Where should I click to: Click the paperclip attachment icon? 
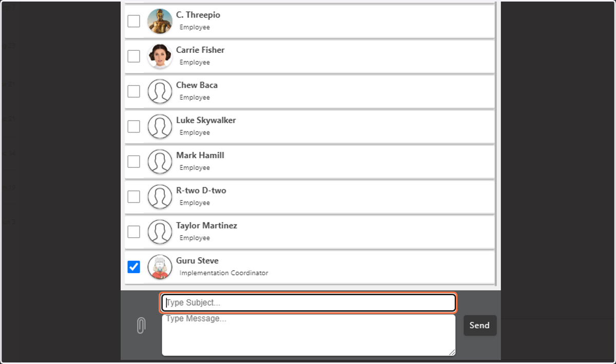141,325
